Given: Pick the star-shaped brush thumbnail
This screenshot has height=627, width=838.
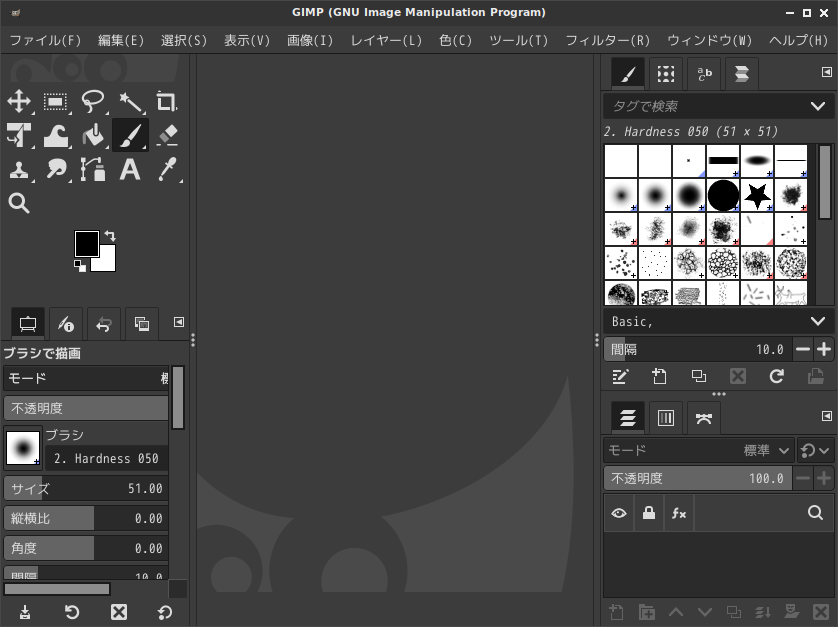Looking at the screenshot, I should tap(757, 194).
